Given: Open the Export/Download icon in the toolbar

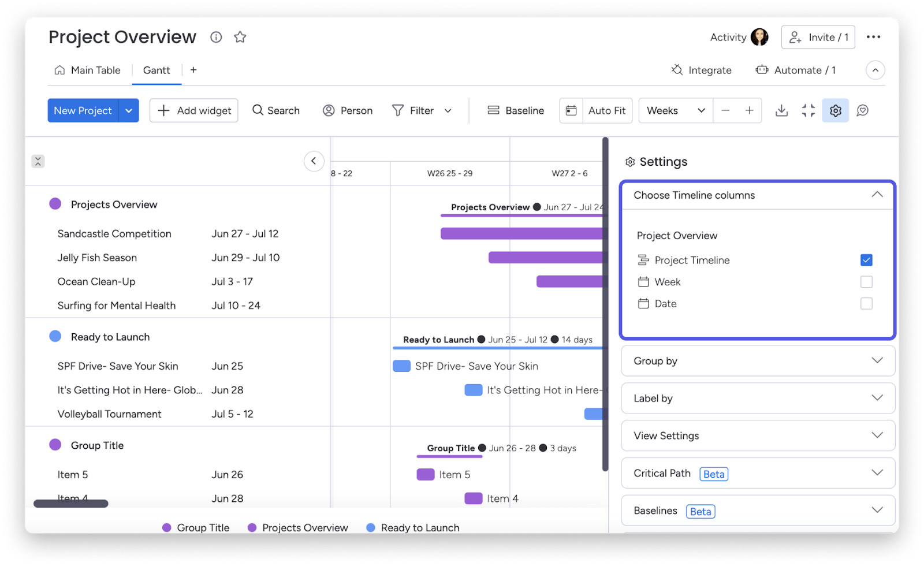Looking at the screenshot, I should [x=781, y=110].
